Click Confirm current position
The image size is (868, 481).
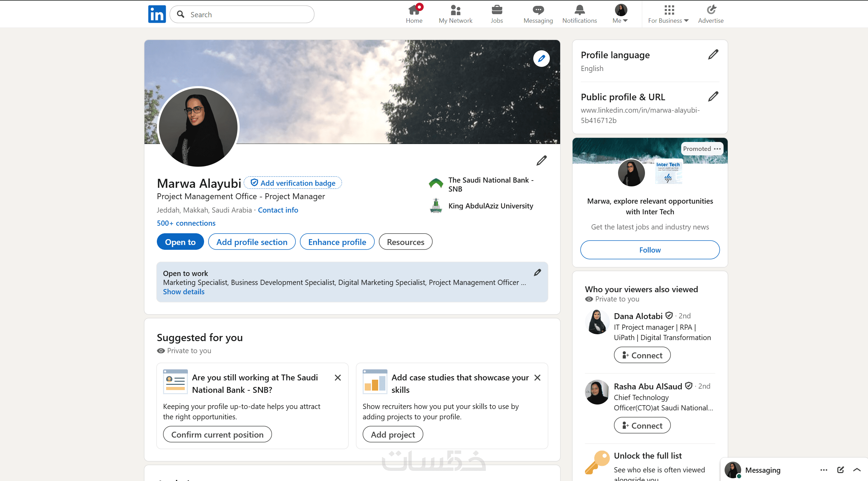point(217,434)
